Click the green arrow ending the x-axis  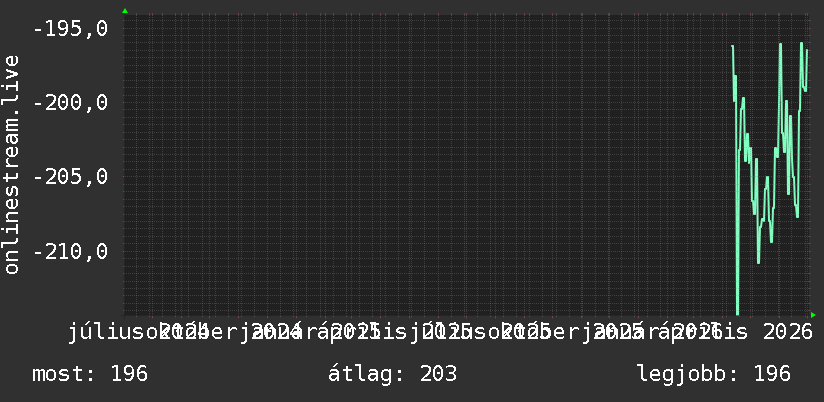coord(813,315)
